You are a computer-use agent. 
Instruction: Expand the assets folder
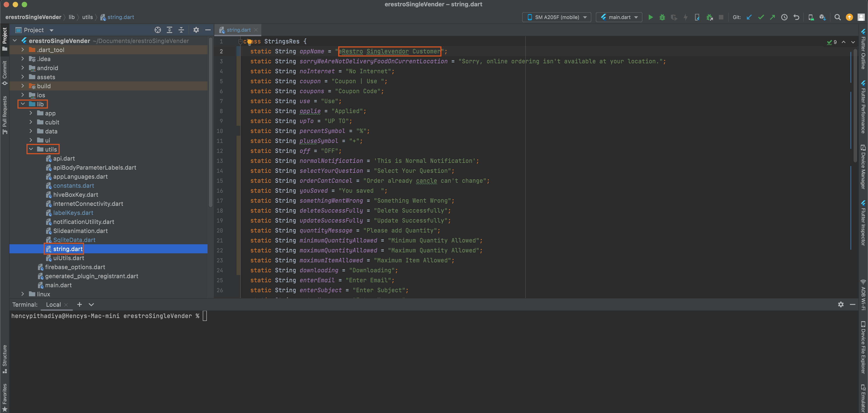pos(23,77)
